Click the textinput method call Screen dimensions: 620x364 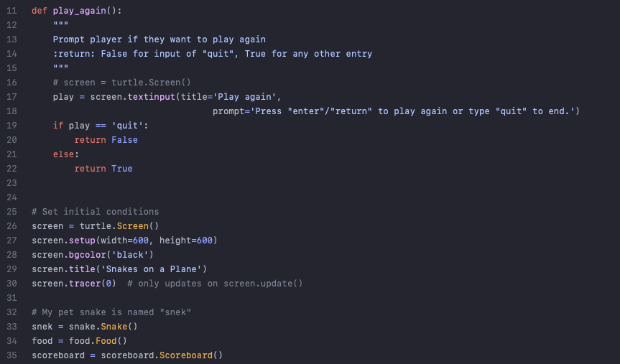pyautogui.click(x=151, y=97)
